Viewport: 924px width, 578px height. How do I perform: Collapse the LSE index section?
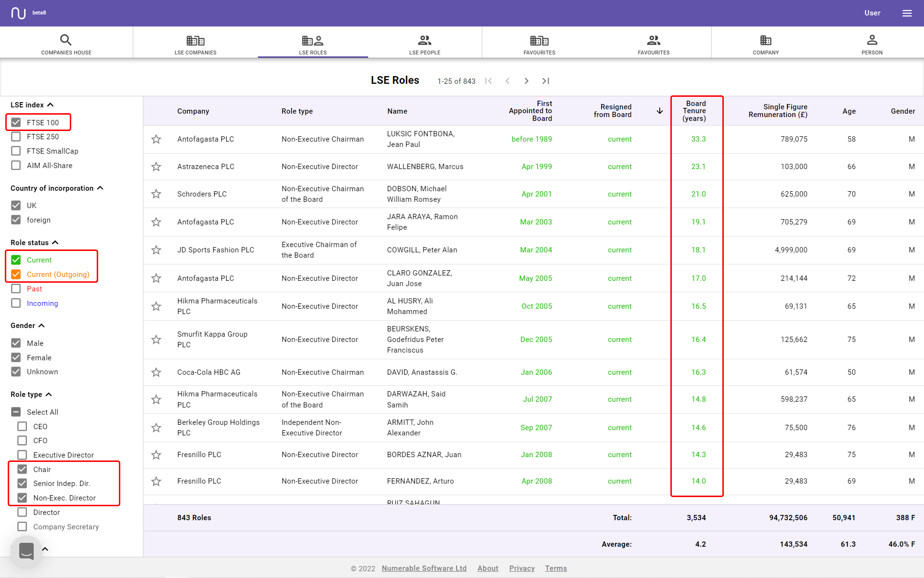51,105
